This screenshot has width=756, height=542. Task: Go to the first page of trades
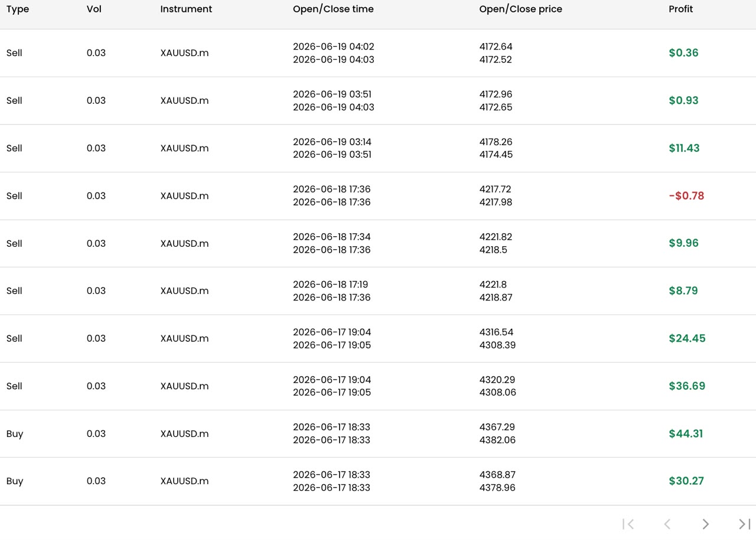click(x=628, y=524)
